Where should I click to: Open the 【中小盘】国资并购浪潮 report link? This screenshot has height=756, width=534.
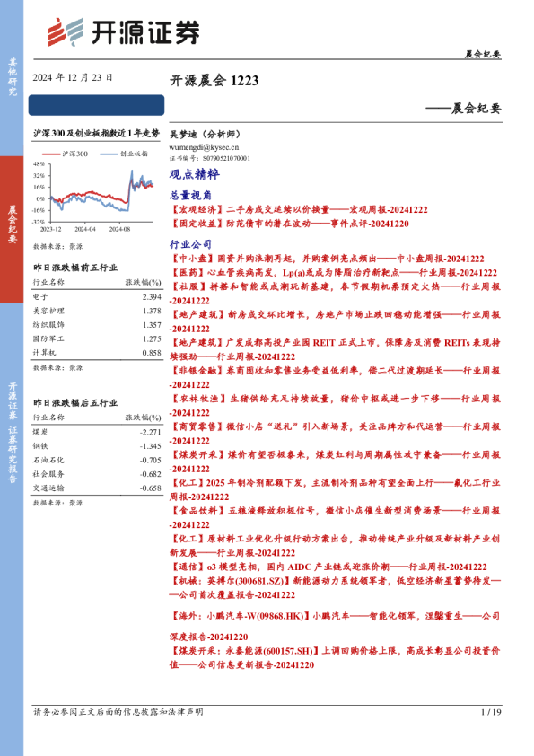pos(327,259)
